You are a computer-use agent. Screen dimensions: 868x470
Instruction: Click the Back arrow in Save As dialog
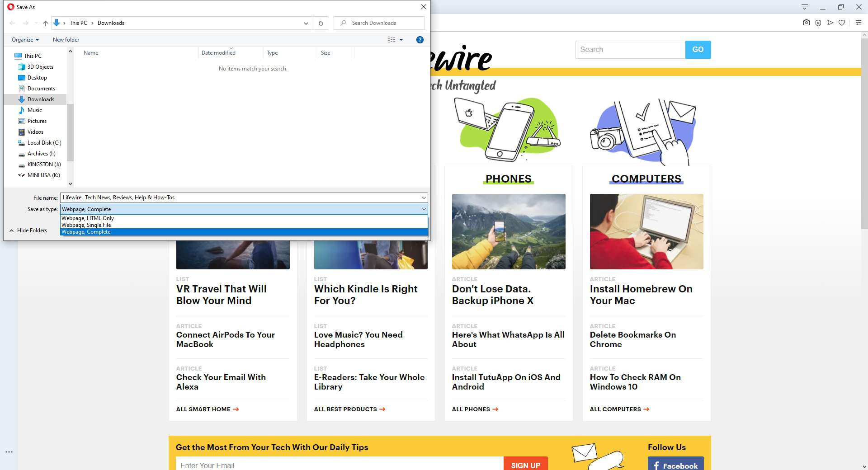[x=13, y=23]
